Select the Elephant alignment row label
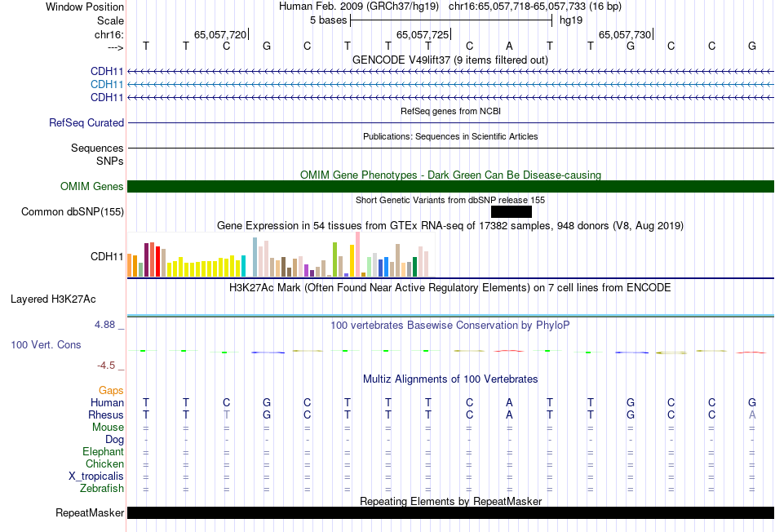Viewport: 775px width, 532px height. [104, 451]
